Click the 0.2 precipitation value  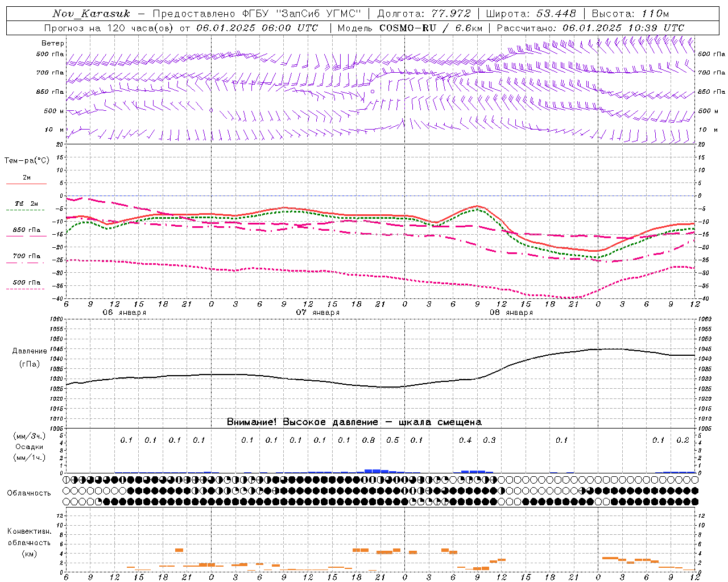pos(682,440)
